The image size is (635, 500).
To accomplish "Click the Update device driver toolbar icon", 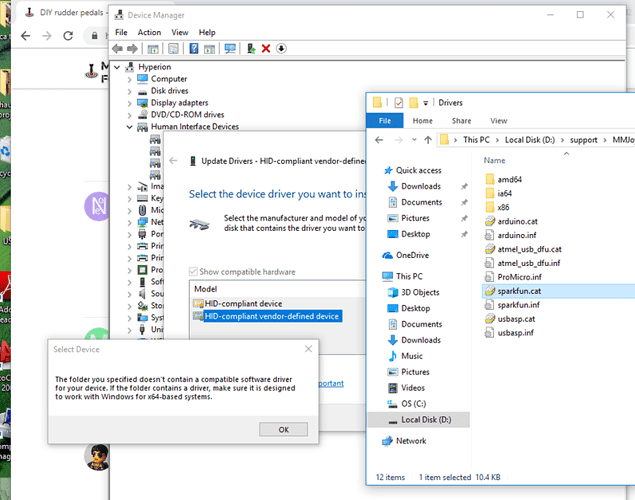I will (250, 48).
